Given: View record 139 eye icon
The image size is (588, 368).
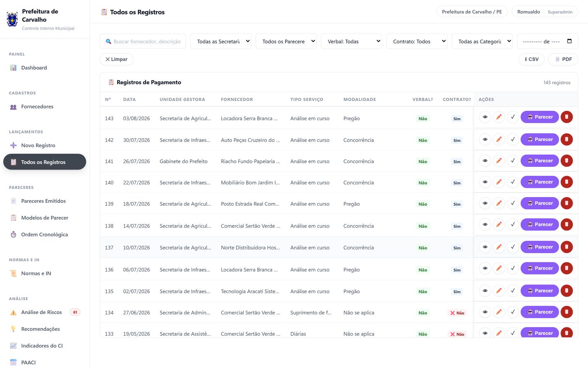Looking at the screenshot, I should [485, 203].
